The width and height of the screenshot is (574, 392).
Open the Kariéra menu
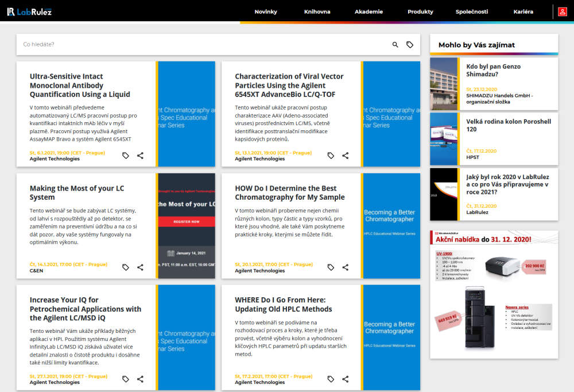pyautogui.click(x=523, y=11)
